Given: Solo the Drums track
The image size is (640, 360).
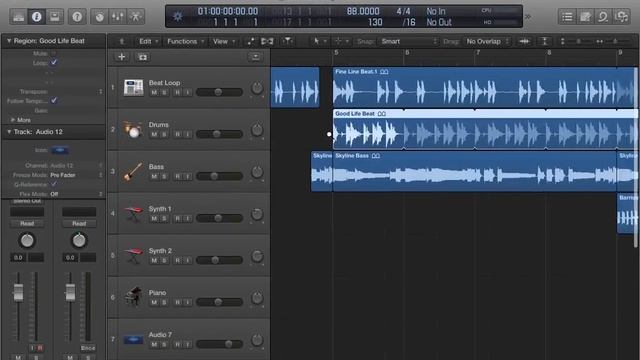Looking at the screenshot, I should click(x=164, y=135).
